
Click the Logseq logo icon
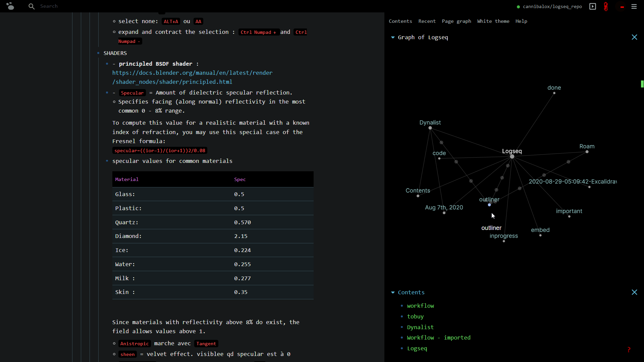point(10,6)
